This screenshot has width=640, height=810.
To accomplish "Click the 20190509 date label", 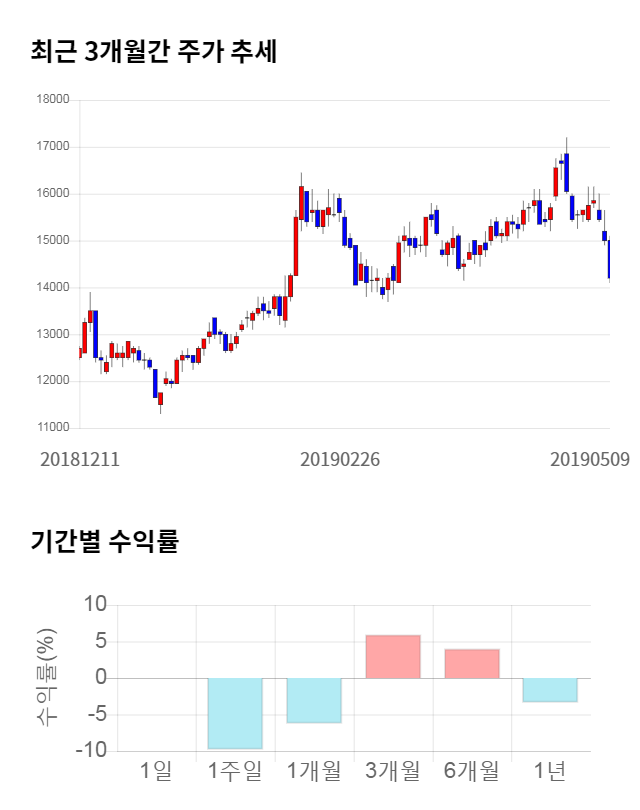I will coord(591,460).
